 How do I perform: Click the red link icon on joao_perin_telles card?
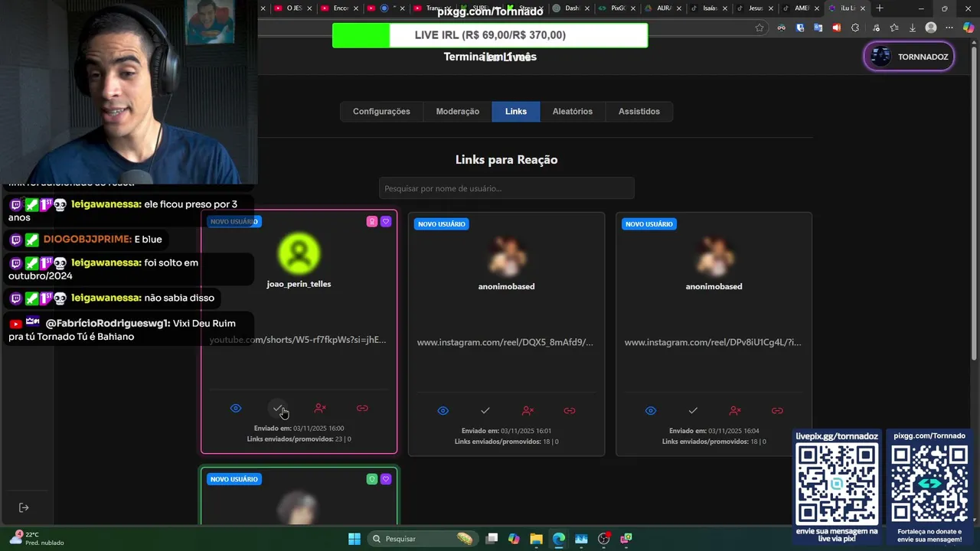[362, 409]
